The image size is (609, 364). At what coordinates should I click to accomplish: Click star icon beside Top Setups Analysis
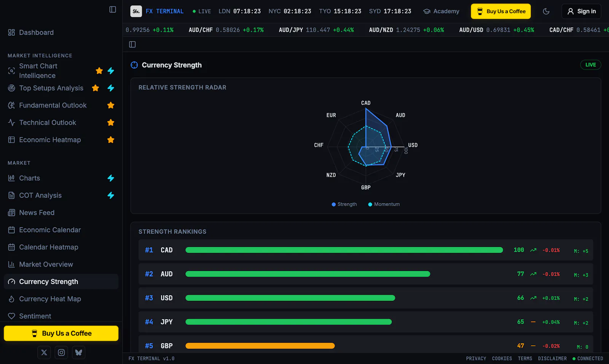pos(96,88)
